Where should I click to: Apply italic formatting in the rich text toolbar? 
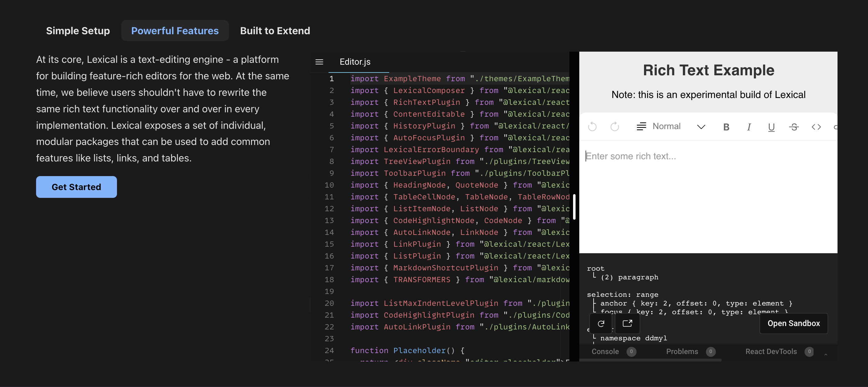pyautogui.click(x=749, y=127)
